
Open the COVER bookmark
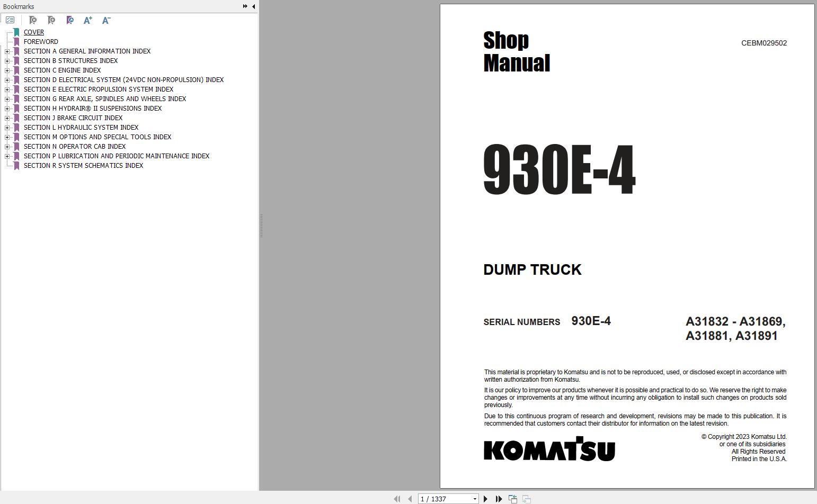34,32
